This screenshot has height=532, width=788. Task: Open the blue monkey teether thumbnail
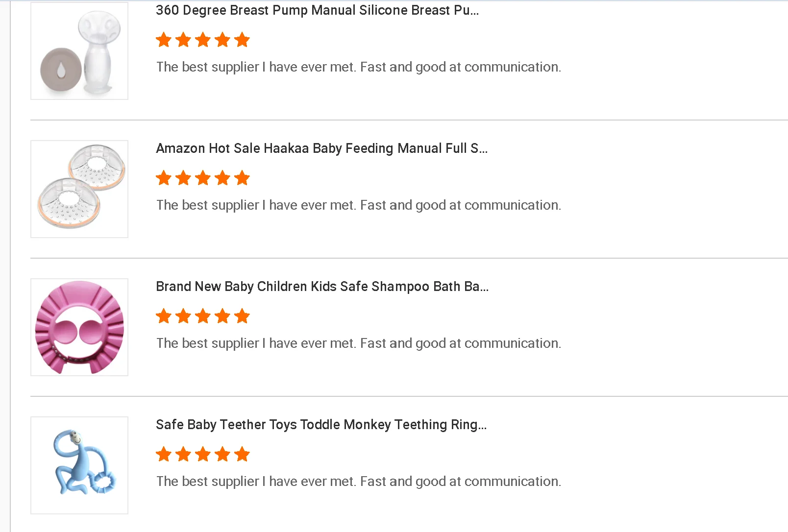coord(79,465)
